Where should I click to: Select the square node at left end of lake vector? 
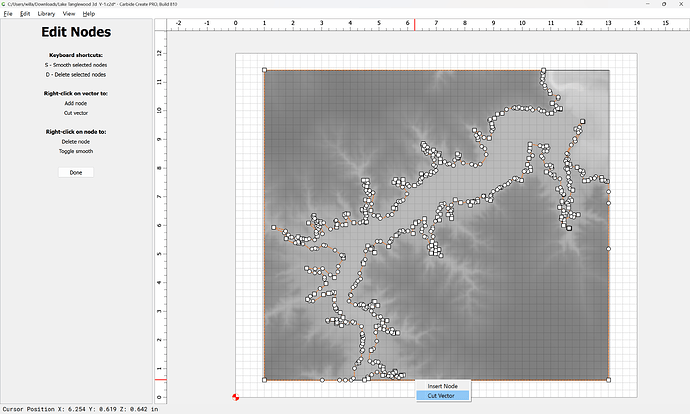[x=274, y=227]
